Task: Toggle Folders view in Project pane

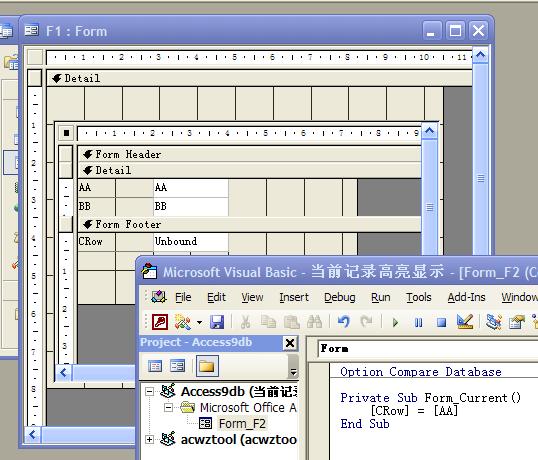Action: click(x=207, y=366)
